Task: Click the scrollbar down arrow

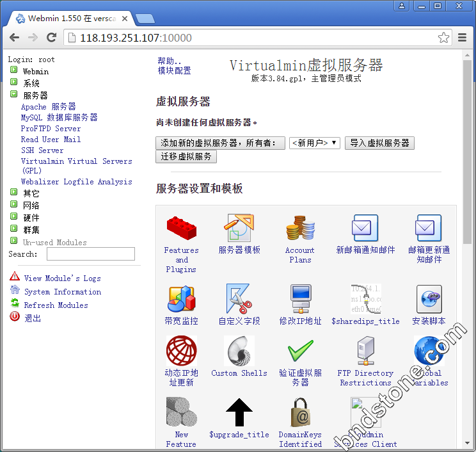Action: 467,443
